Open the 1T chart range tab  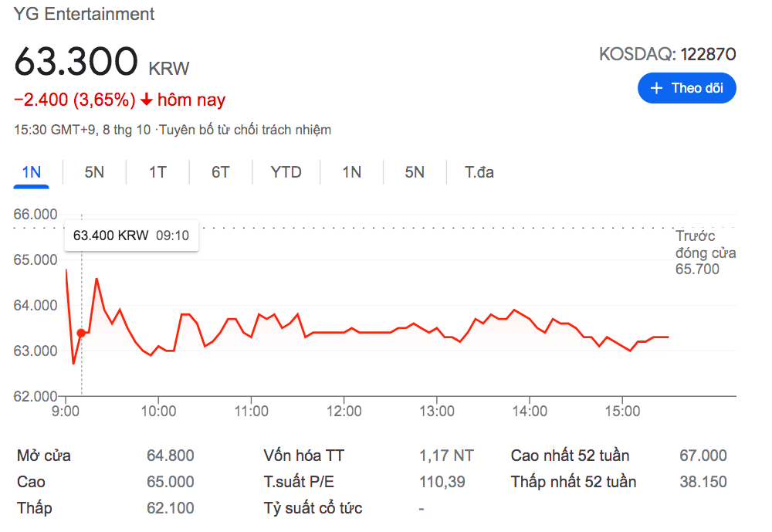tap(157, 172)
